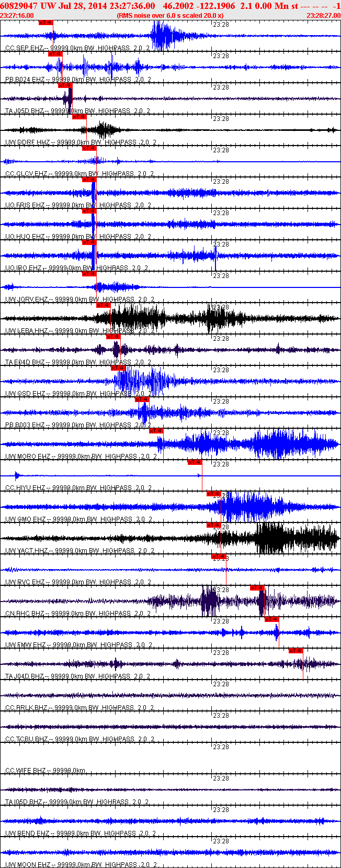The width and height of the screenshot is (341, 868).
Task: Select the red pick flag on PB B024 trace
Action: 55,54
